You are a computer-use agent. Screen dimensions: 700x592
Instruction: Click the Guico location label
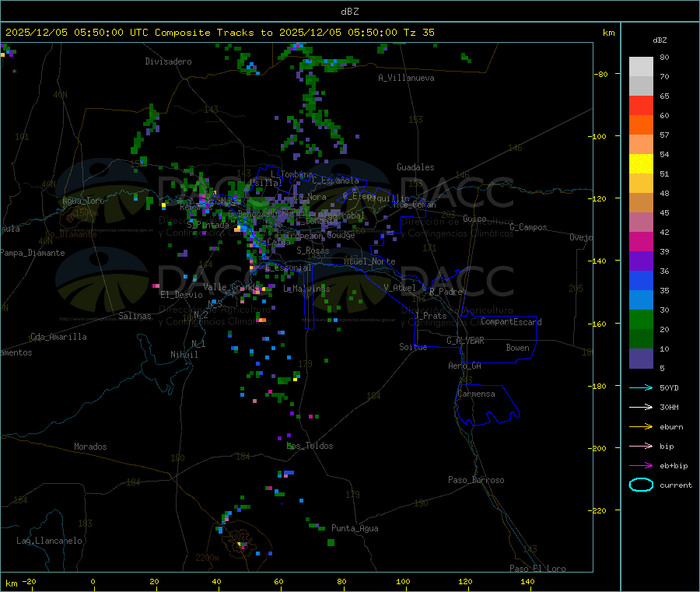coord(474,219)
